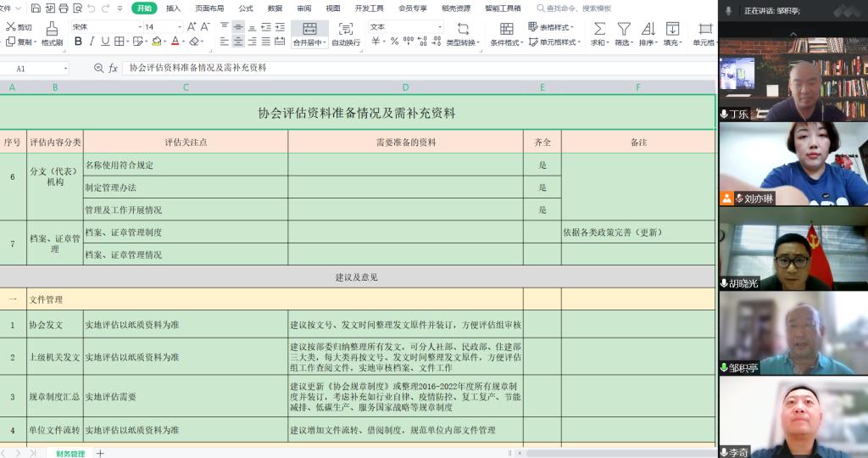This screenshot has height=458, width=868.
Task: Click the add new sheet plus button
Action: [100, 453]
